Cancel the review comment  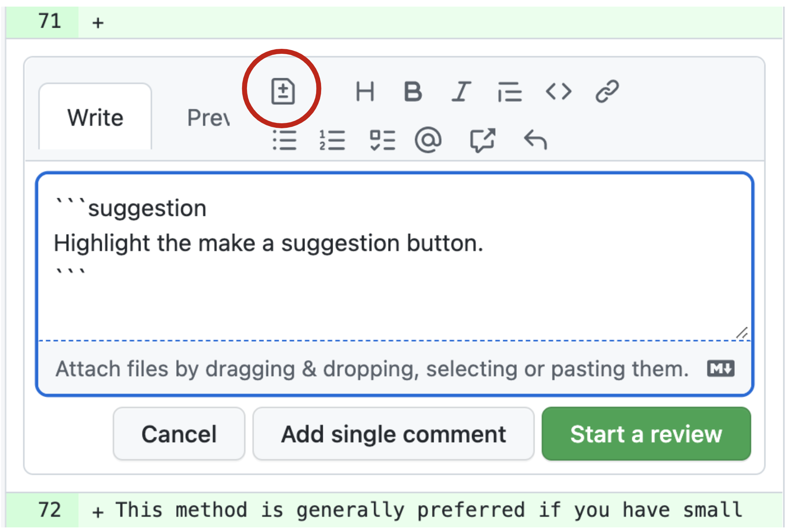click(179, 434)
